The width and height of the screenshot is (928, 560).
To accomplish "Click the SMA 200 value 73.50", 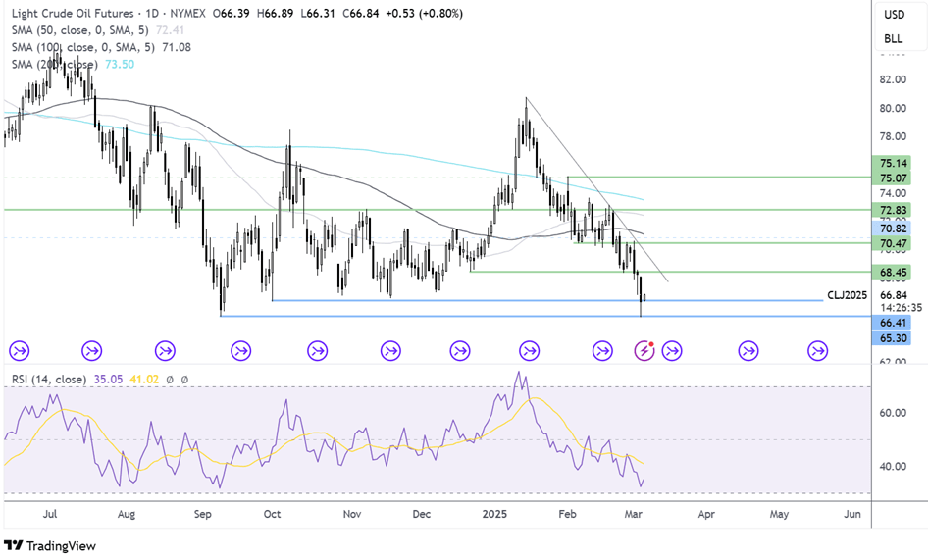I will tap(120, 64).
